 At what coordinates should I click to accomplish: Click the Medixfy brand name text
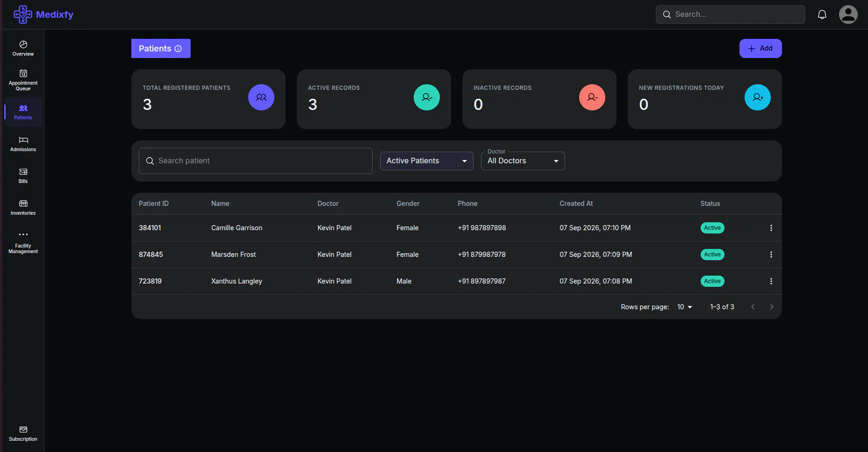pos(55,15)
